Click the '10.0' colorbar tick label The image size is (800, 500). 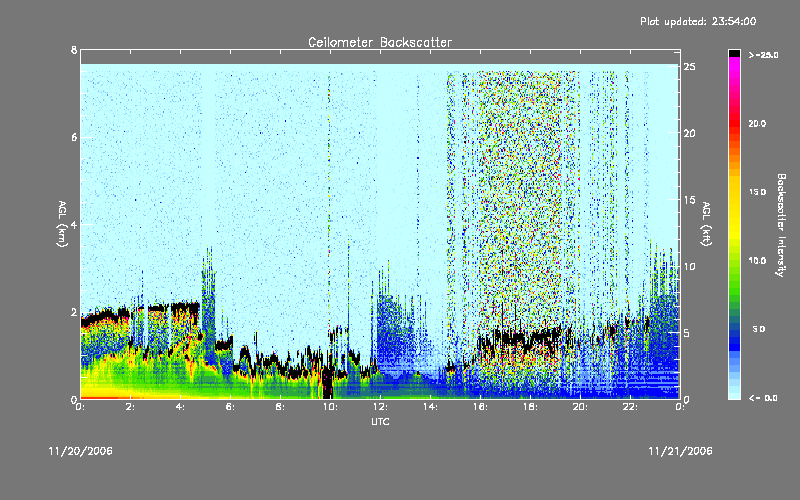pos(757,261)
